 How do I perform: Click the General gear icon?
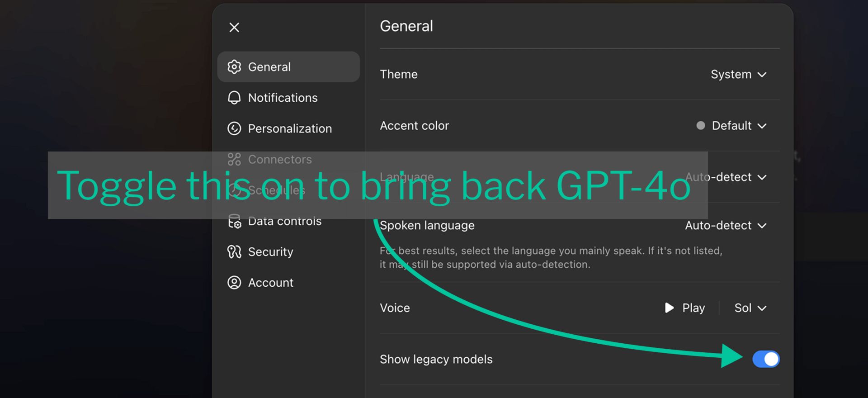point(234,67)
